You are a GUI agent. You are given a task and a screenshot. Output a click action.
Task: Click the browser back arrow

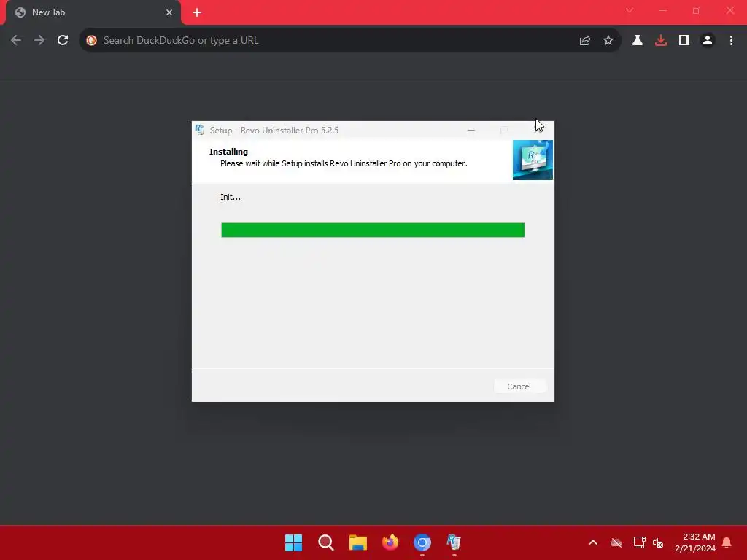point(16,41)
